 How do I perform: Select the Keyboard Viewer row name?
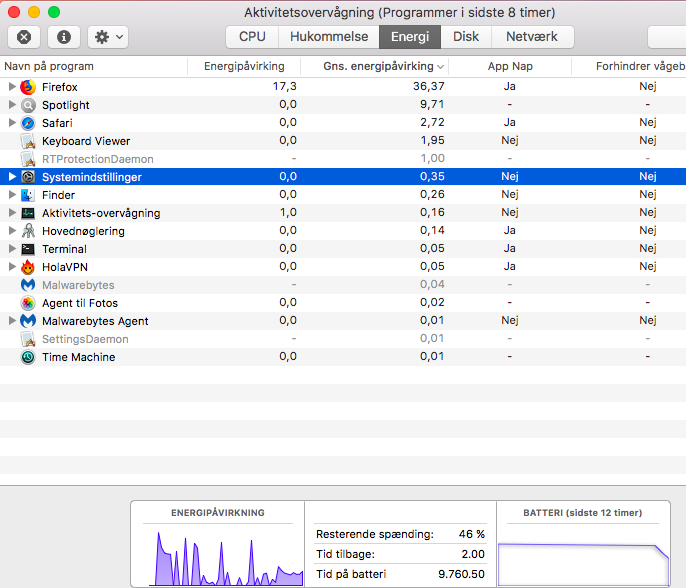86,141
